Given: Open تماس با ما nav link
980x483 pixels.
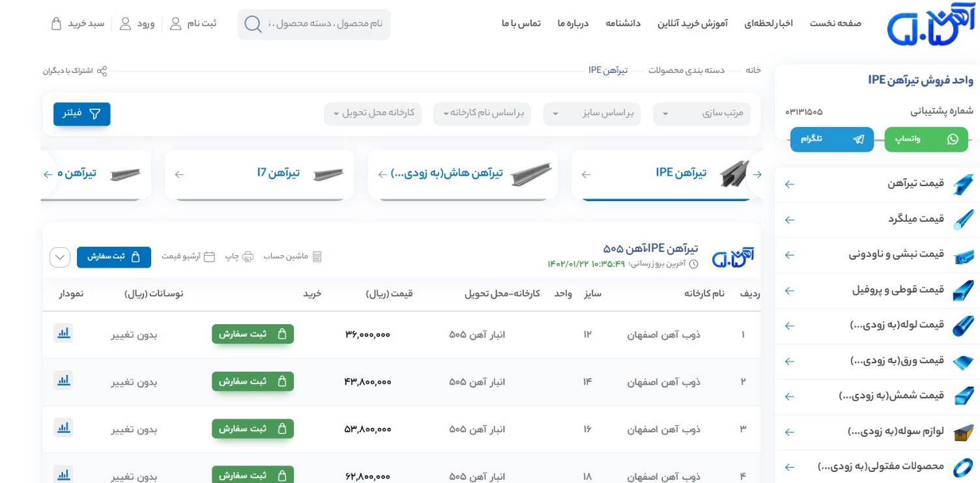Looking at the screenshot, I should click(521, 23).
